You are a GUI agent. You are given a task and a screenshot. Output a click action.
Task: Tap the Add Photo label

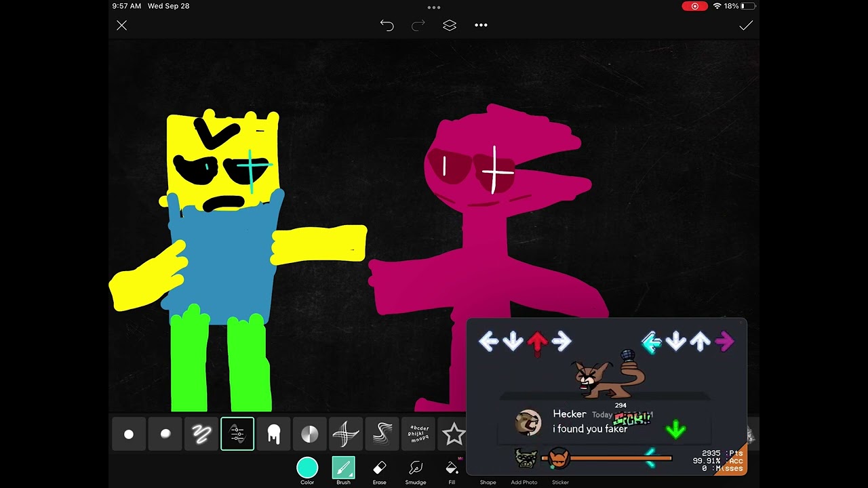pos(524,483)
